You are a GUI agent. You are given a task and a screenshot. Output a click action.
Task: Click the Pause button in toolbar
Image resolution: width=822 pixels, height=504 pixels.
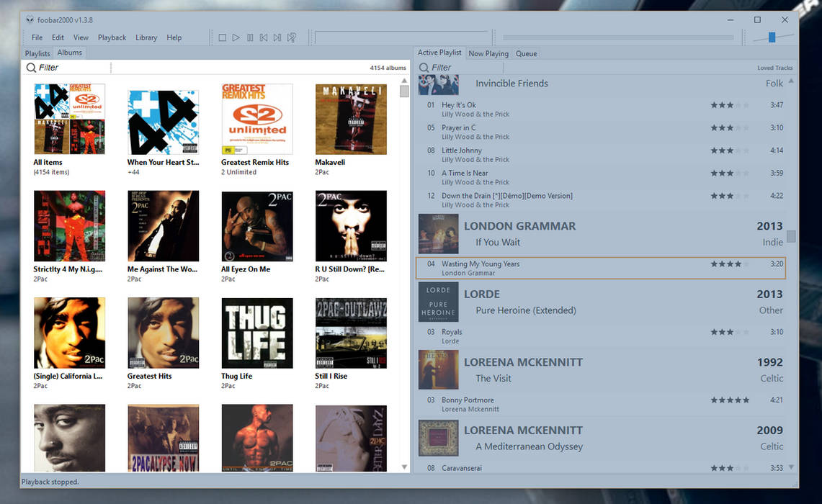tap(250, 37)
